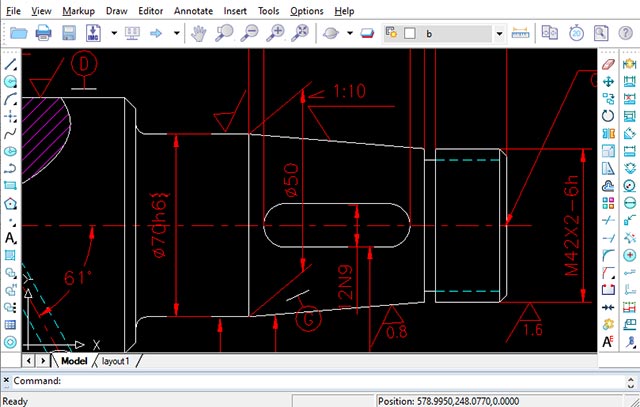This screenshot has height=407, width=640.
Task: Click the command line scroll stepper
Action: 631,382
